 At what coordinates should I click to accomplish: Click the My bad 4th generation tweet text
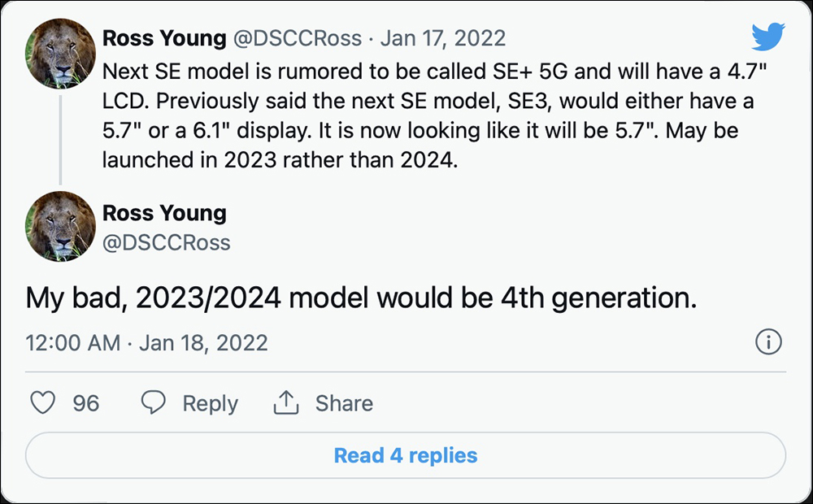(x=361, y=298)
